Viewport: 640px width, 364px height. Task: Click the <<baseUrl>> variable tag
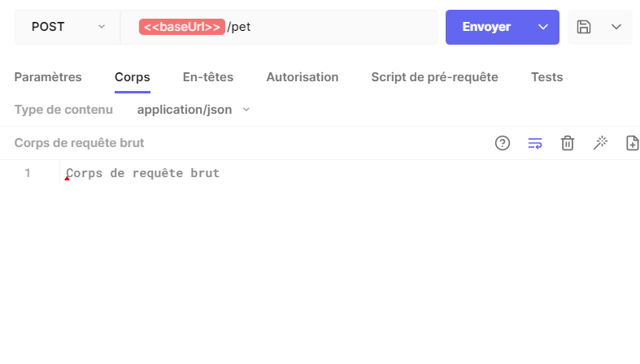tap(181, 27)
